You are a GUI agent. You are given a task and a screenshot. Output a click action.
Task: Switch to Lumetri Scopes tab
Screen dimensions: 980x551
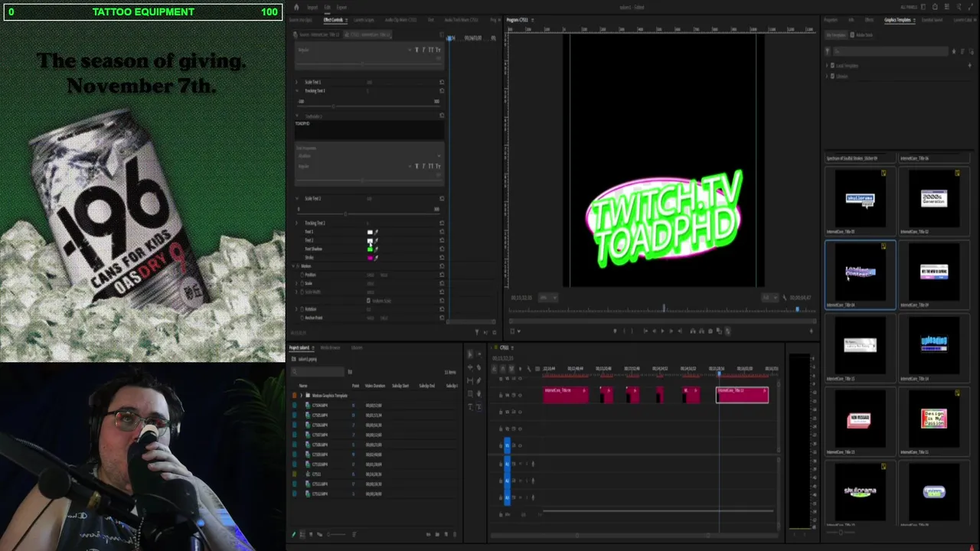click(x=364, y=20)
